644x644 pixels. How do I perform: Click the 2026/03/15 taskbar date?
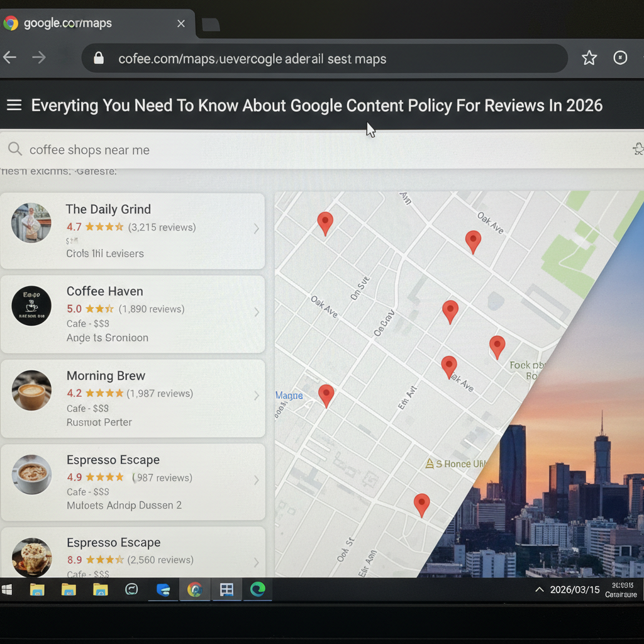(x=575, y=590)
